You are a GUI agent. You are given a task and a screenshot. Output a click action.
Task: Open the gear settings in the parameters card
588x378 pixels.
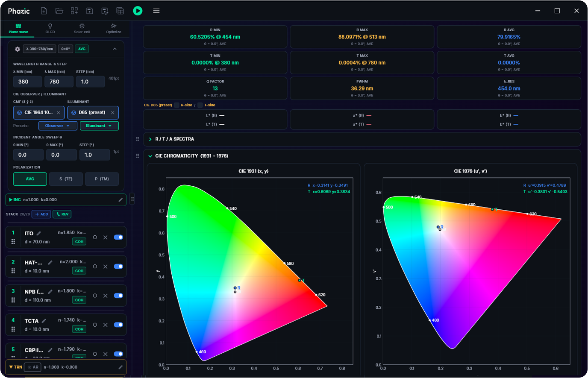click(x=18, y=49)
